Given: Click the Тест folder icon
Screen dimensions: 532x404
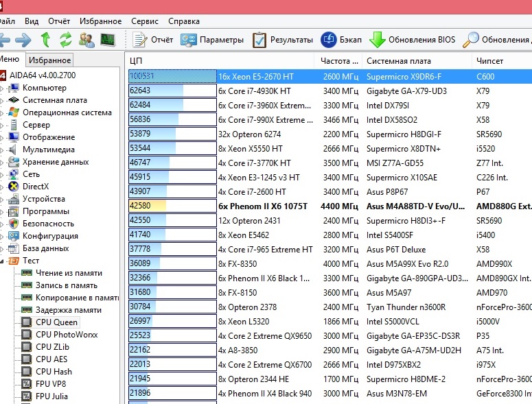Looking at the screenshot, I should [x=14, y=261].
